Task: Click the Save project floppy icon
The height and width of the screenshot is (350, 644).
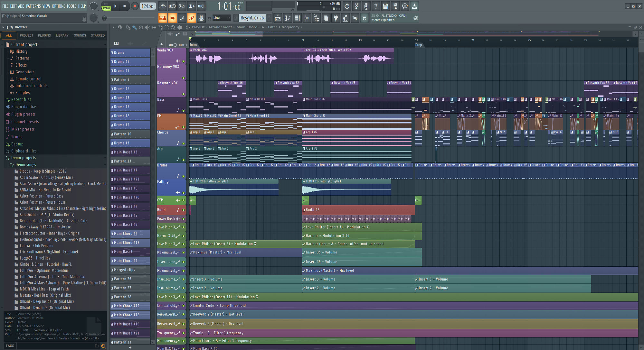Action: tap(385, 6)
